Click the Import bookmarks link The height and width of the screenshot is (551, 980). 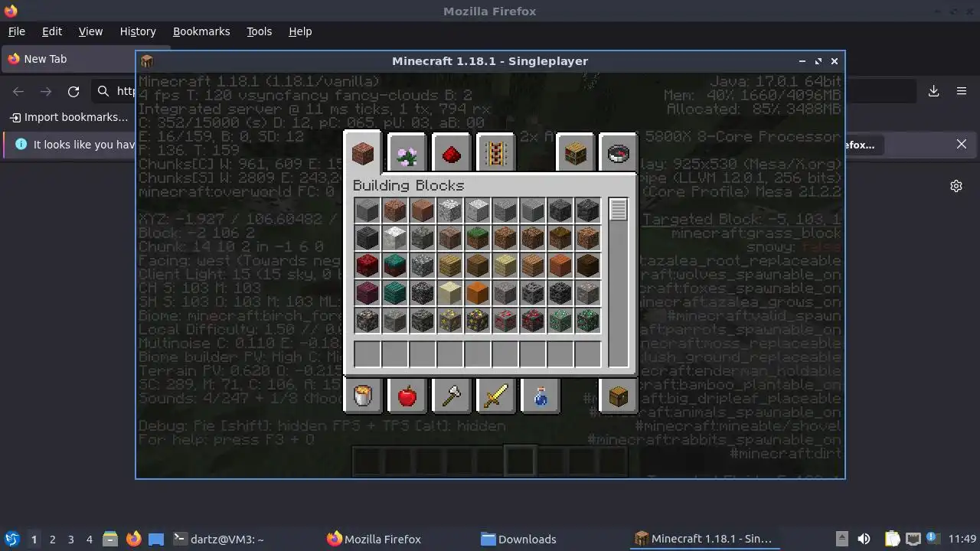tap(69, 117)
